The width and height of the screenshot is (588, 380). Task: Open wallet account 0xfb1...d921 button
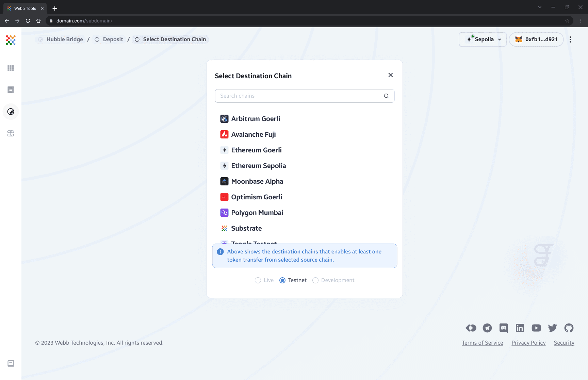(536, 39)
